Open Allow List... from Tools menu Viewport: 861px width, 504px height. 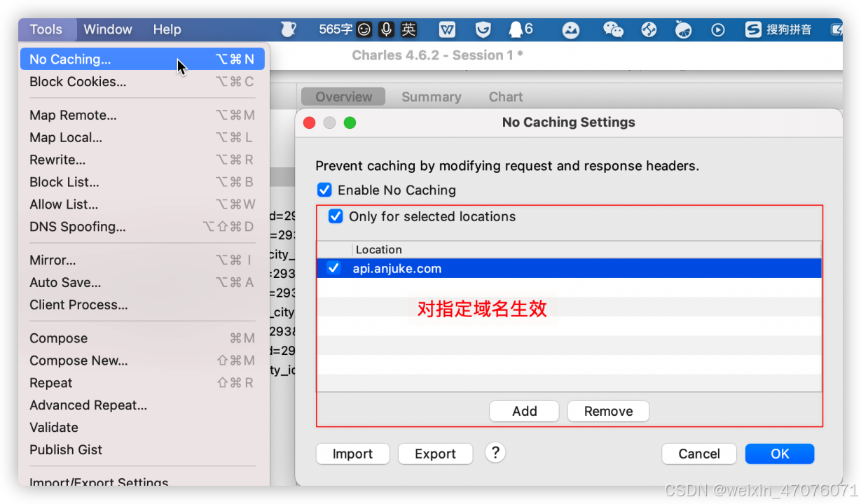(x=142, y=204)
